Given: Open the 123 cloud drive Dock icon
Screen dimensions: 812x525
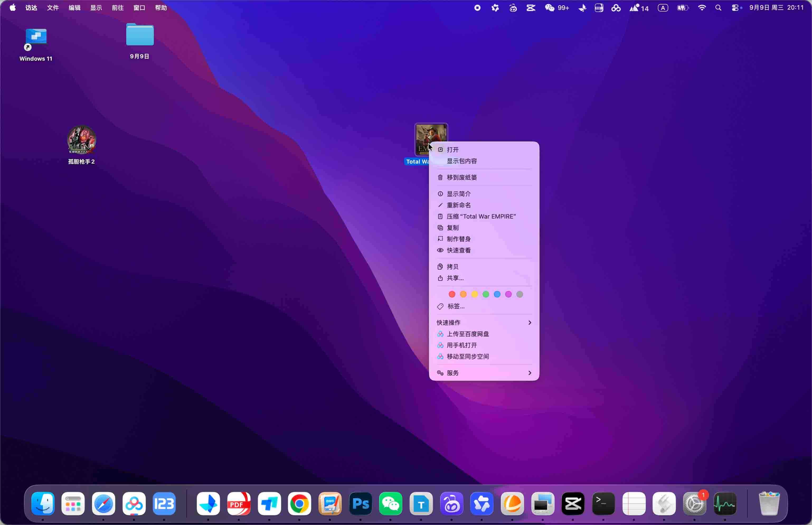Looking at the screenshot, I should pyautogui.click(x=164, y=504).
